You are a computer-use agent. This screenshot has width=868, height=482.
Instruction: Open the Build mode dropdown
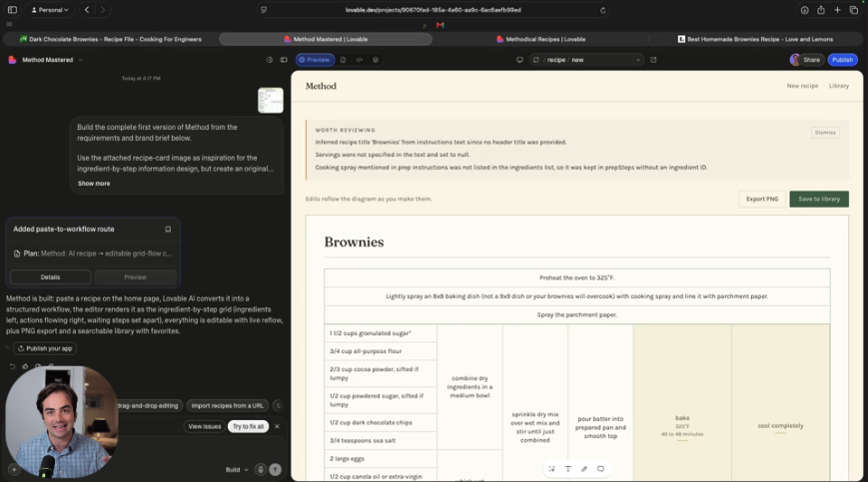(237, 470)
